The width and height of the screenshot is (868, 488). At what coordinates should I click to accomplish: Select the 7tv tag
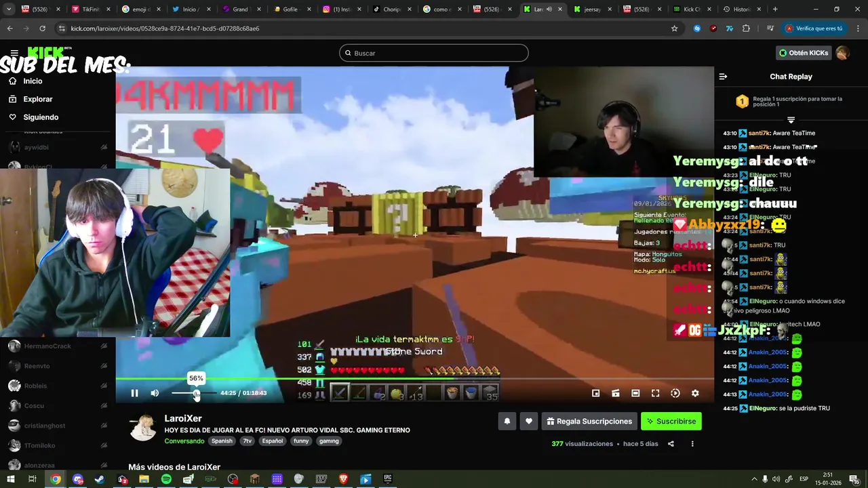(x=247, y=441)
